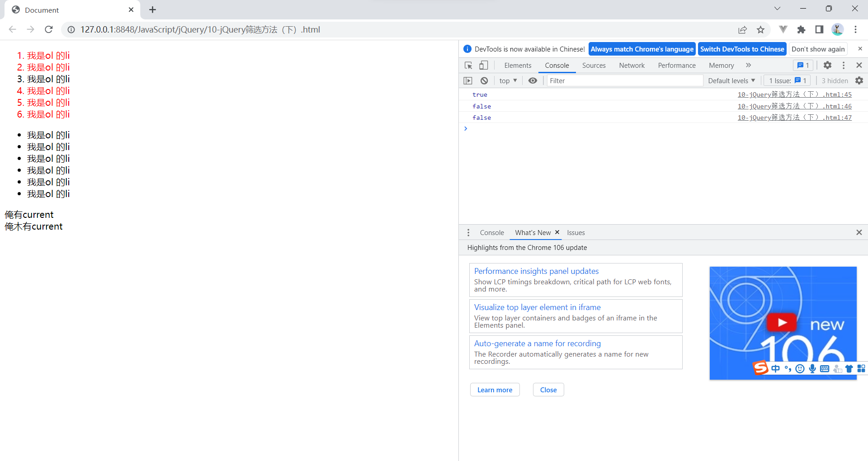Click the play thumbnail on the 106 video
The width and height of the screenshot is (868, 461).
(783, 322)
